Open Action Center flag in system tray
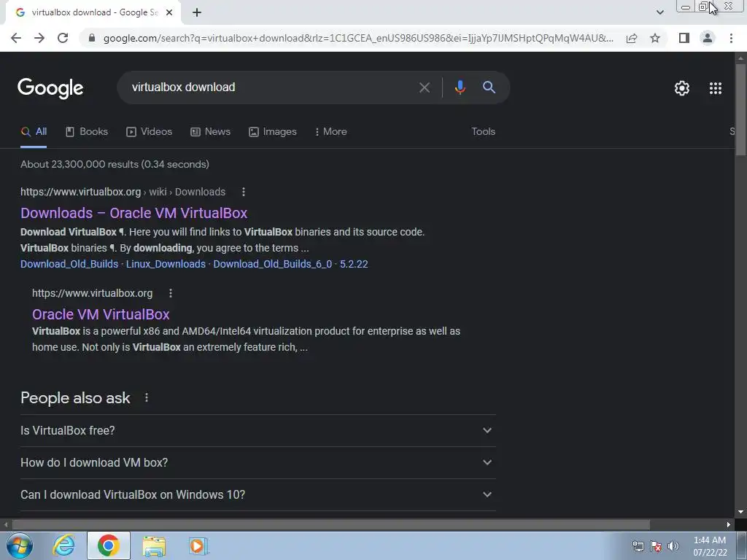 656,546
